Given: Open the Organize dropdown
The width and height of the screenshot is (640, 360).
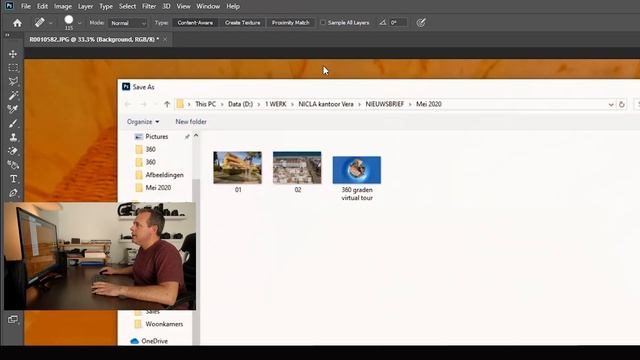Looking at the screenshot, I should 143,122.
